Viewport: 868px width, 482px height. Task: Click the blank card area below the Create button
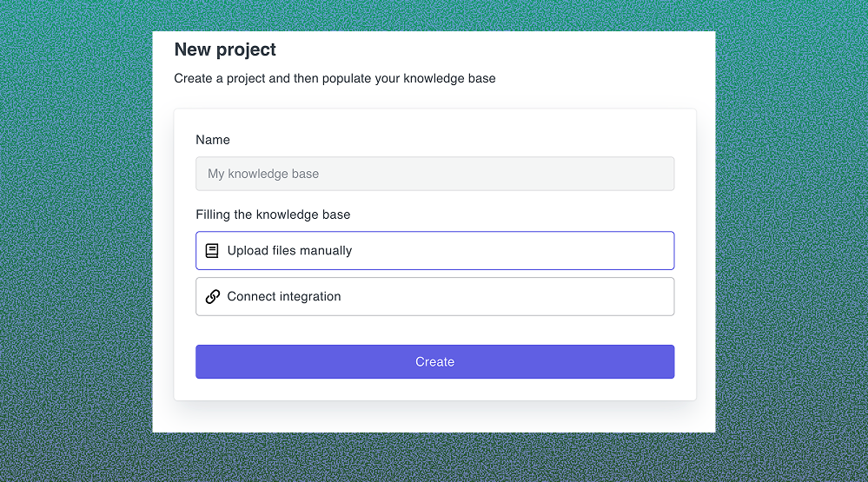pyautogui.click(x=434, y=390)
